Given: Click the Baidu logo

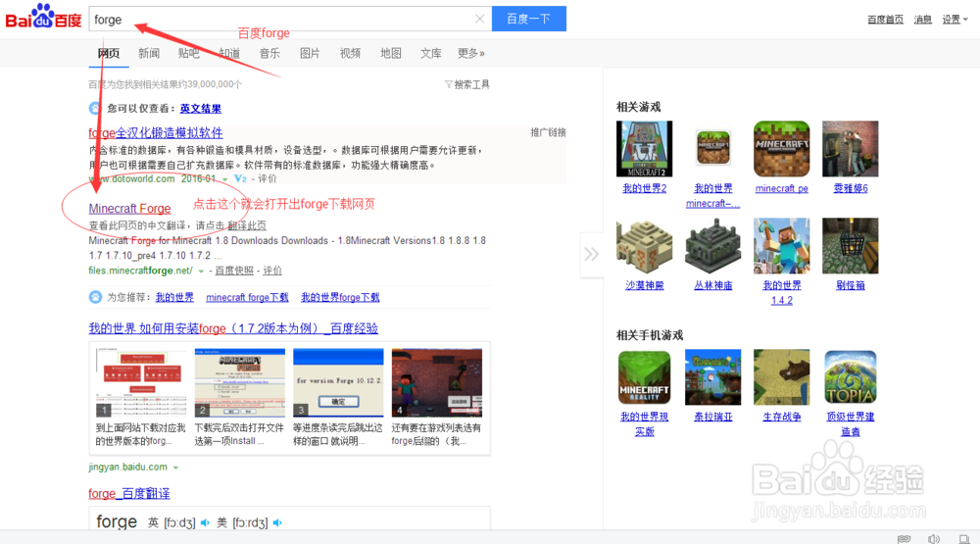Looking at the screenshot, I should click(44, 17).
